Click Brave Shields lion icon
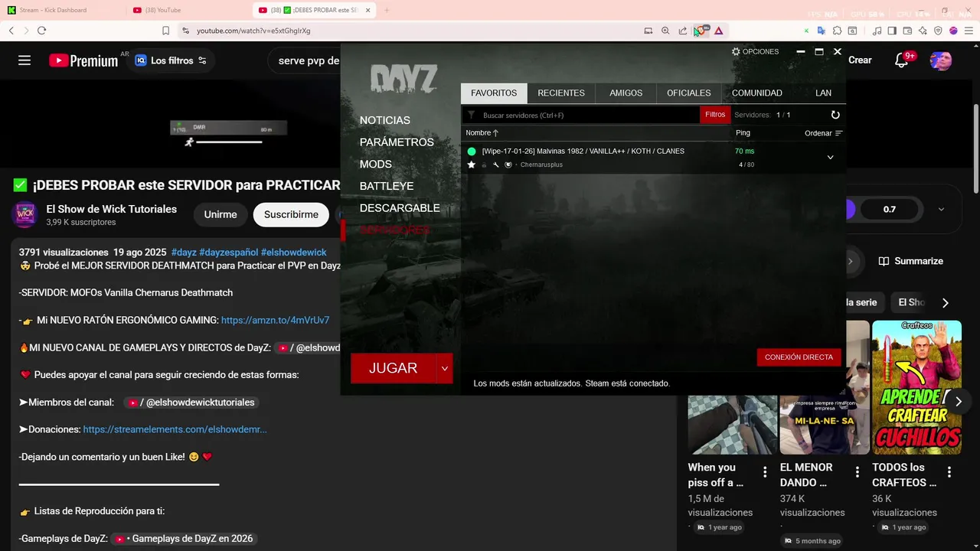This screenshot has width=980, height=551. point(701,31)
